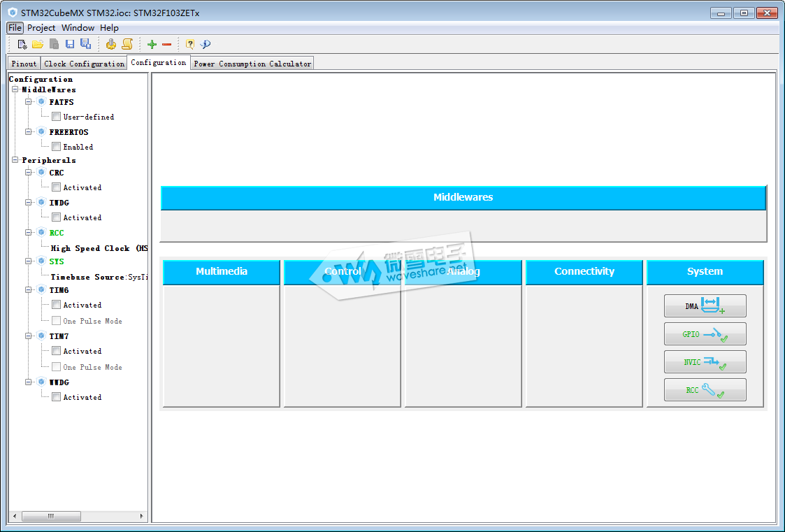
Task: Click the greyed import project icon
Action: click(54, 45)
